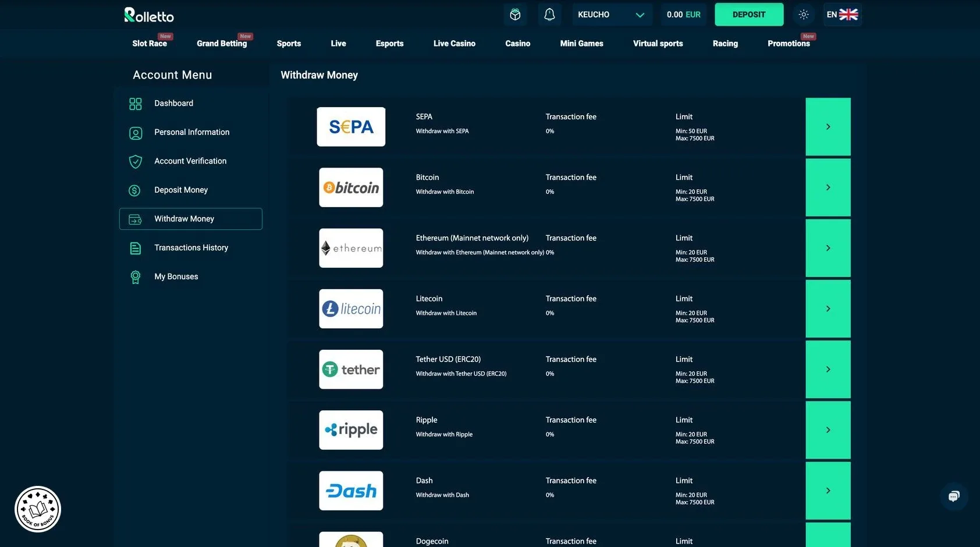Click the Rolletto logo

pos(149,15)
